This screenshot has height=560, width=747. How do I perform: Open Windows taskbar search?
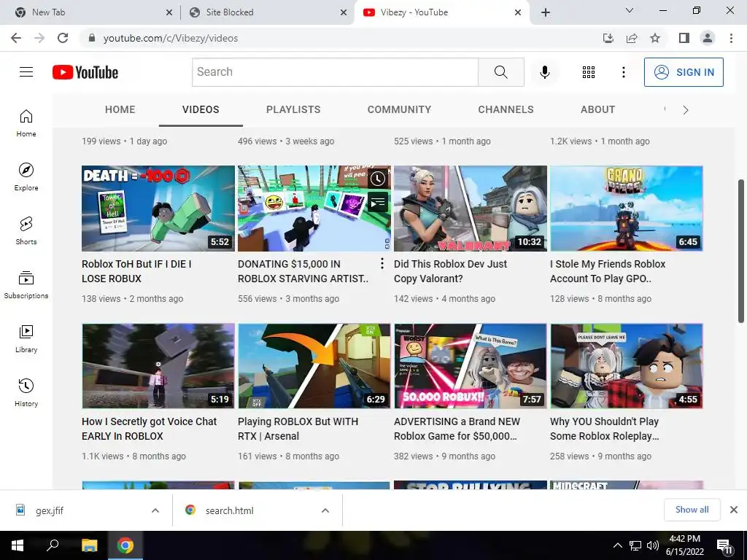(x=53, y=545)
